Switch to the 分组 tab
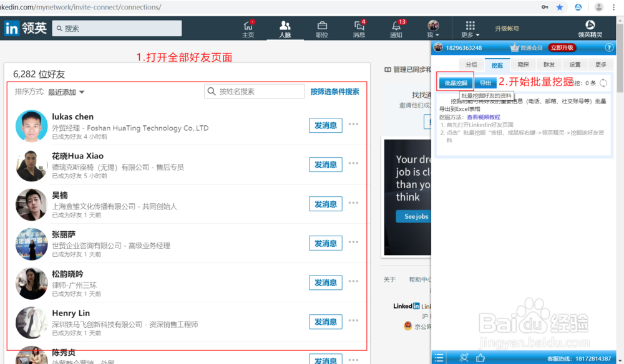 coord(471,65)
